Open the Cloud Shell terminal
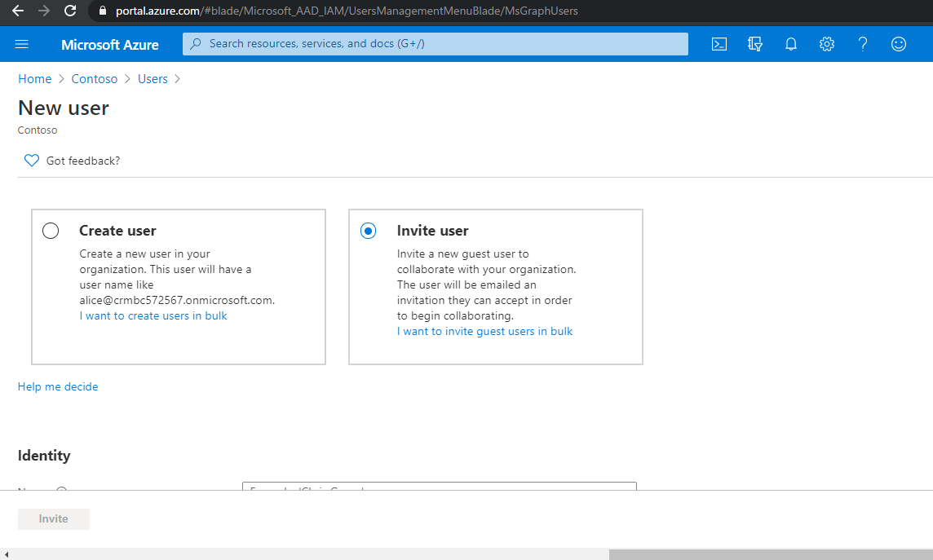 (x=719, y=44)
